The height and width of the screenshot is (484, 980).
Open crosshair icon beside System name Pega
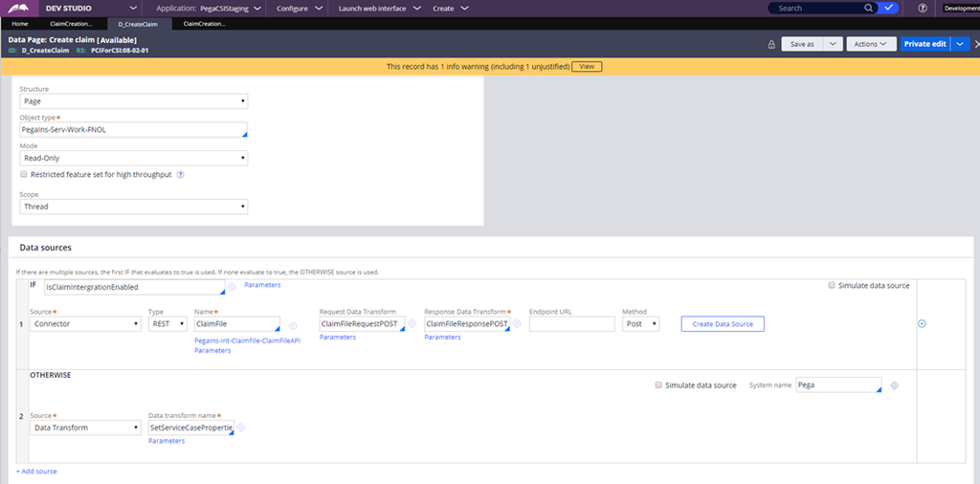tap(894, 385)
